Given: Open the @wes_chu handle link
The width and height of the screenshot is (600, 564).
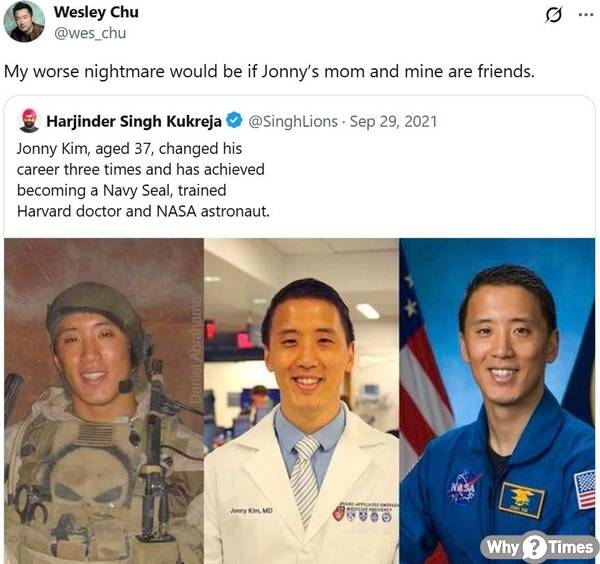Looking at the screenshot, I should tap(90, 33).
